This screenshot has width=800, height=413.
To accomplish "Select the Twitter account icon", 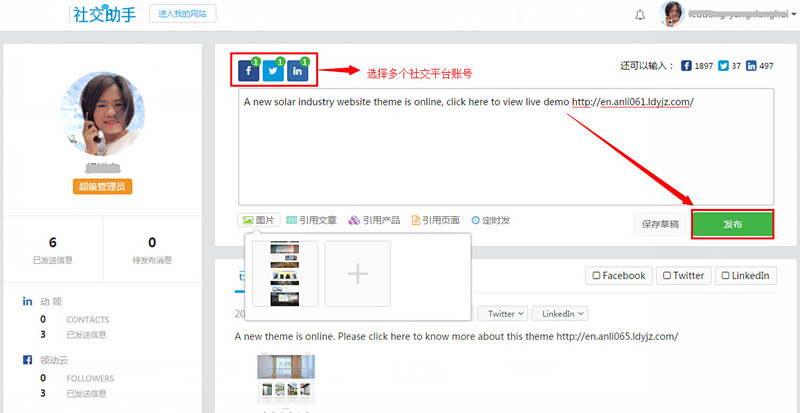I will tap(273, 71).
